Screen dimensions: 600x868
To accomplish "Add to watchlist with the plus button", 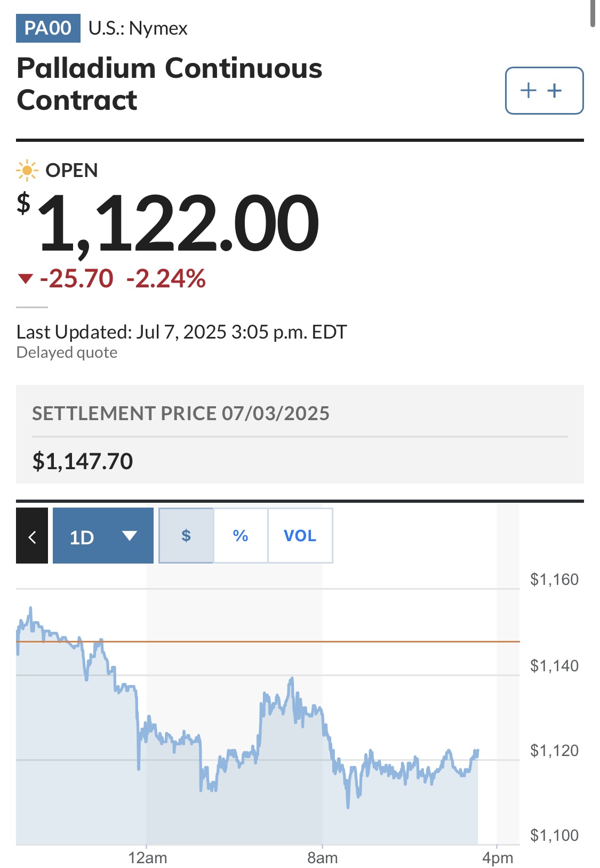I will (544, 91).
